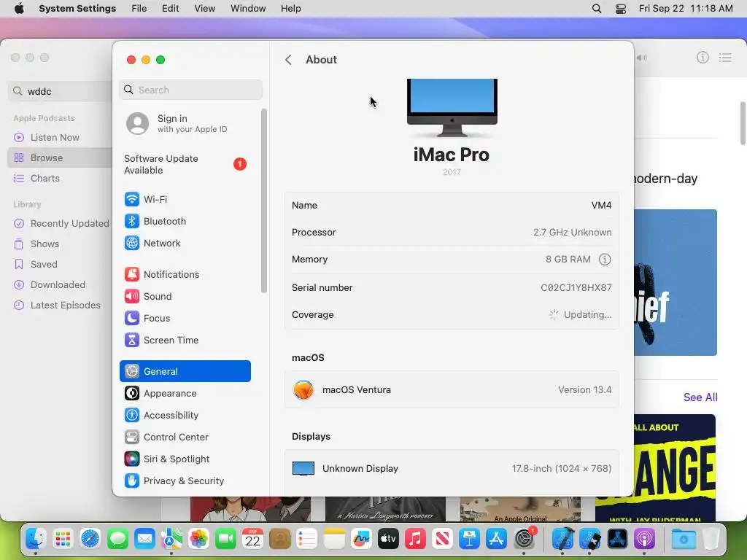Viewport: 747px width, 560px height.
Task: Open Apple TV from the Dock
Action: 388,539
